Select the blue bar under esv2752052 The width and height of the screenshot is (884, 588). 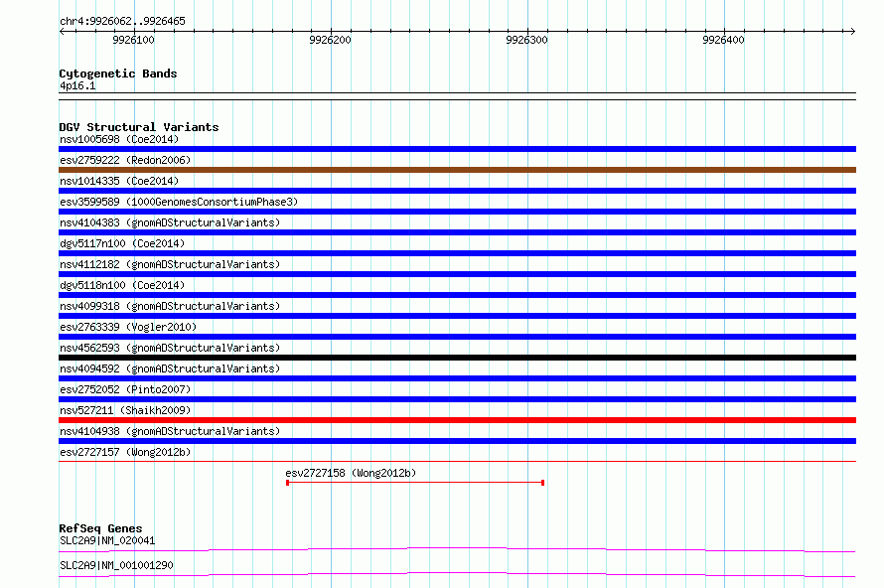457,399
